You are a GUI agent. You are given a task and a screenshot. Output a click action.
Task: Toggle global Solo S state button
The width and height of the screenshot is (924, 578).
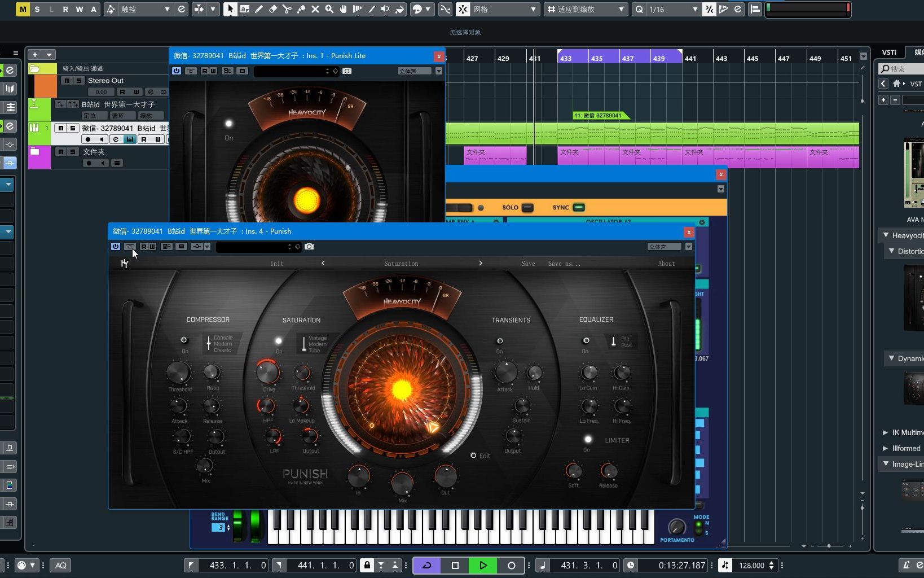pyautogui.click(x=37, y=9)
